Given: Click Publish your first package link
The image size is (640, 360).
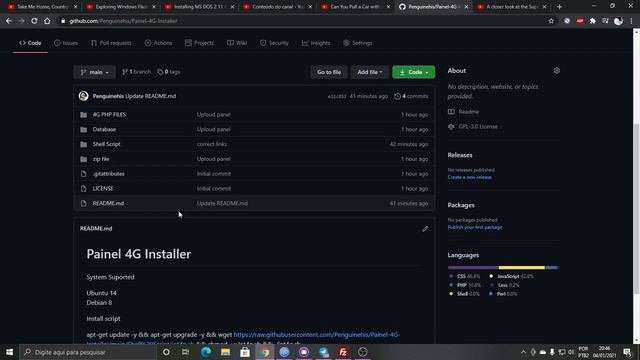Looking at the screenshot, I should tap(475, 227).
